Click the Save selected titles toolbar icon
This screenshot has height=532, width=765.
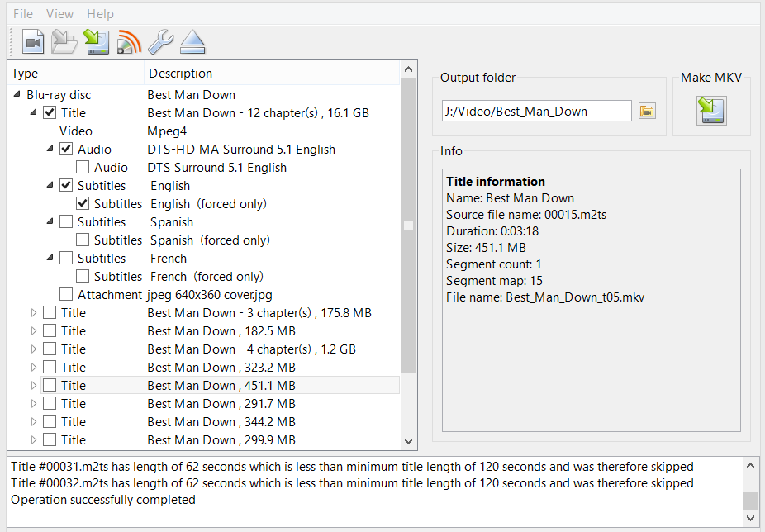click(97, 41)
